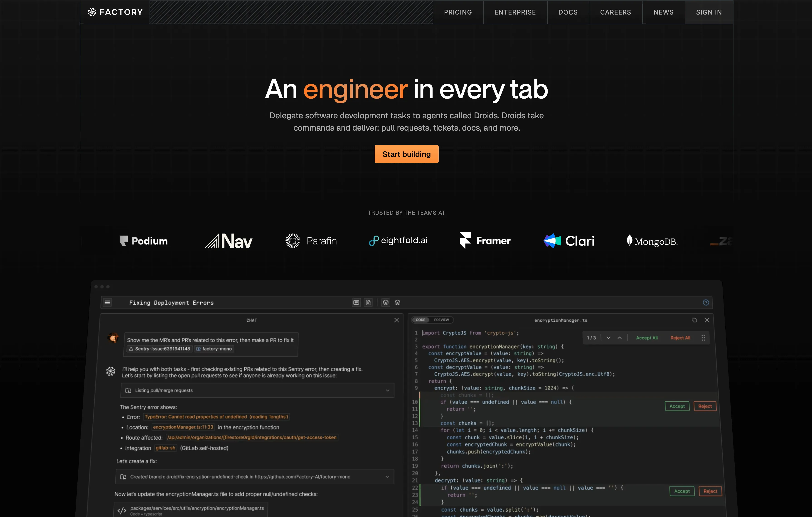
Task: Open the hamburger menu beside Fixing Deployment Errors
Action: point(107,302)
